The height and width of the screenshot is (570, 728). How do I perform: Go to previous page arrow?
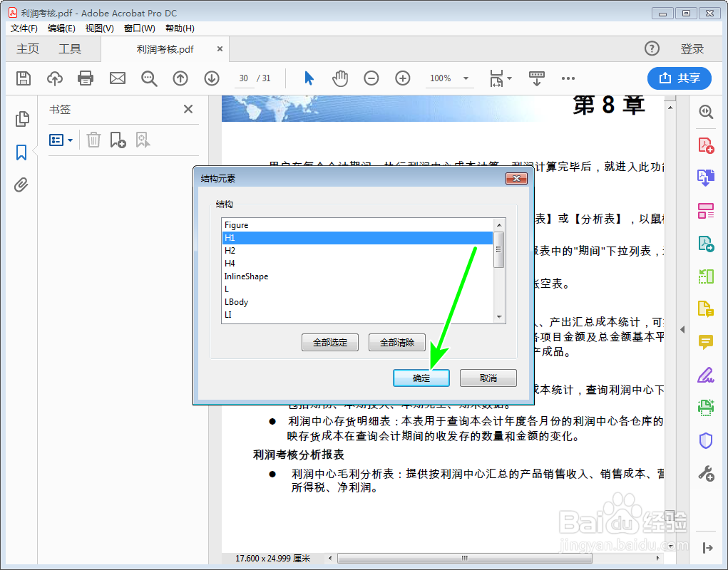(180, 78)
